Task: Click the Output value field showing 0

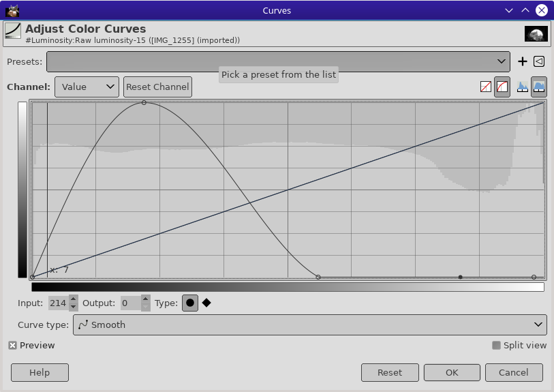Action: [x=130, y=303]
